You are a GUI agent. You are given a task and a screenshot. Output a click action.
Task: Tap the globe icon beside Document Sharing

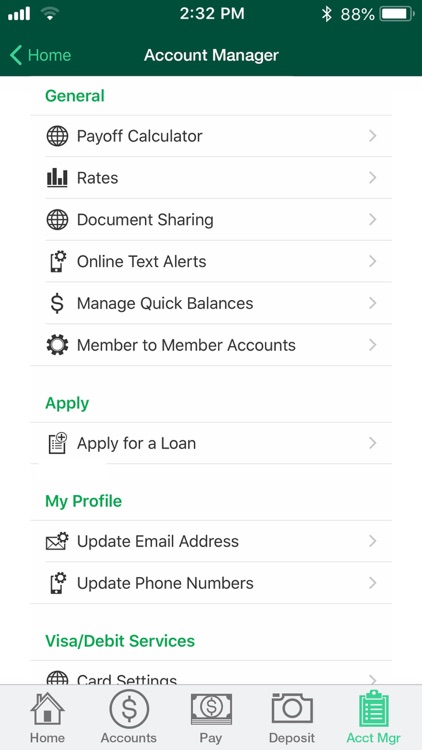(x=57, y=220)
